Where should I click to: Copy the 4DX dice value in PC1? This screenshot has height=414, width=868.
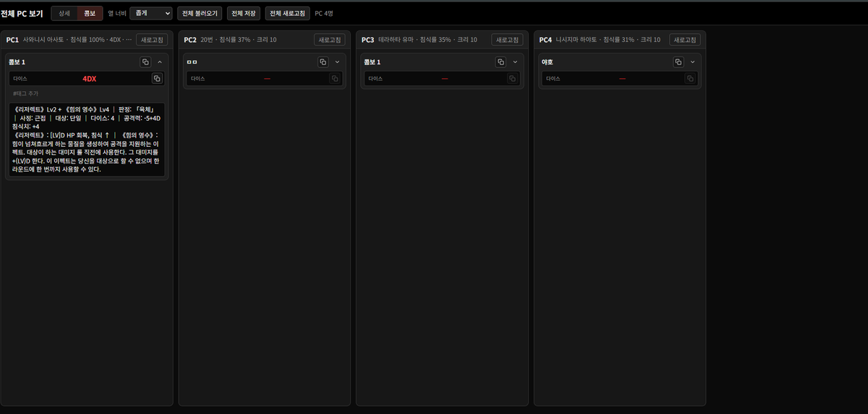(x=157, y=78)
